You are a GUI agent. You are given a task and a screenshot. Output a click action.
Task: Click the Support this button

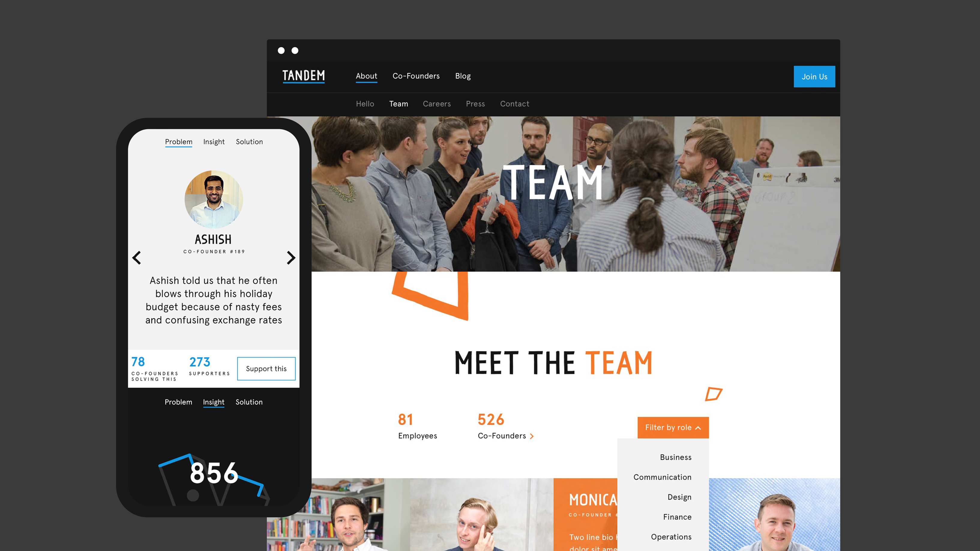[266, 368]
